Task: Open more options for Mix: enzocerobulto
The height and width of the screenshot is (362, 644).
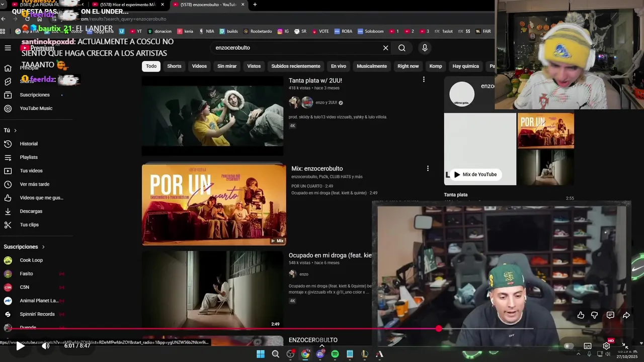Action: click(x=428, y=168)
